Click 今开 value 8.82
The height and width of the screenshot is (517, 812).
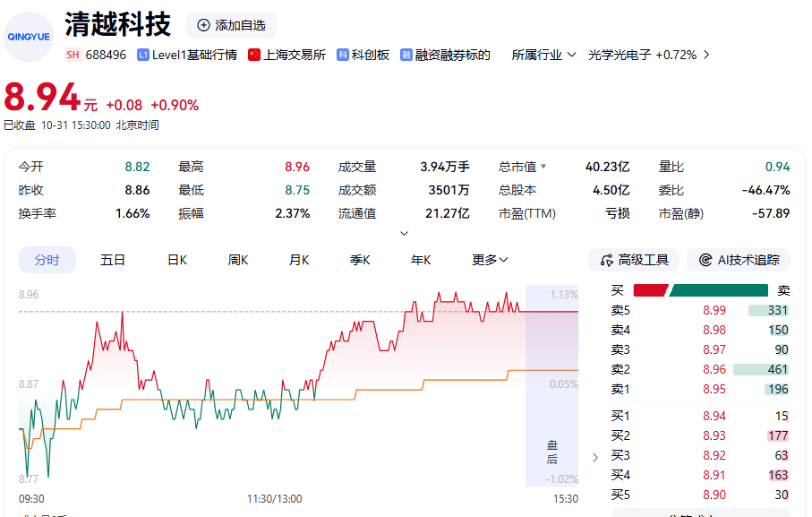[x=137, y=167]
